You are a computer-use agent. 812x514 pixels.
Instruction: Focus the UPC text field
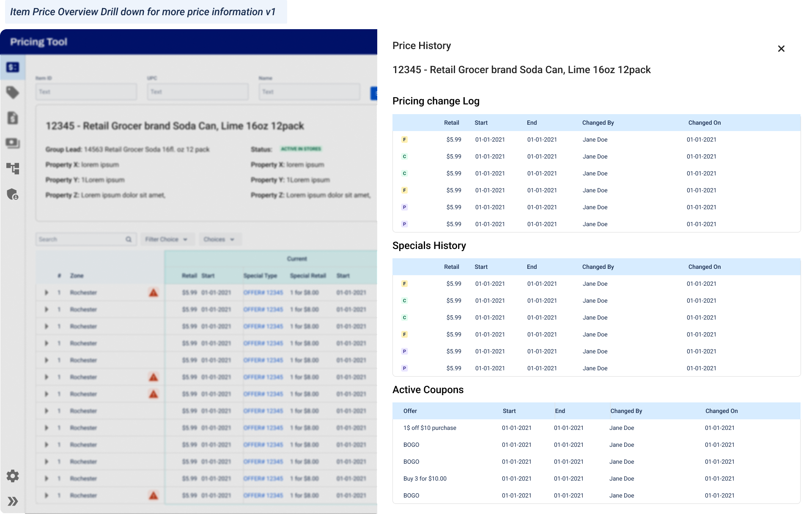tap(198, 92)
